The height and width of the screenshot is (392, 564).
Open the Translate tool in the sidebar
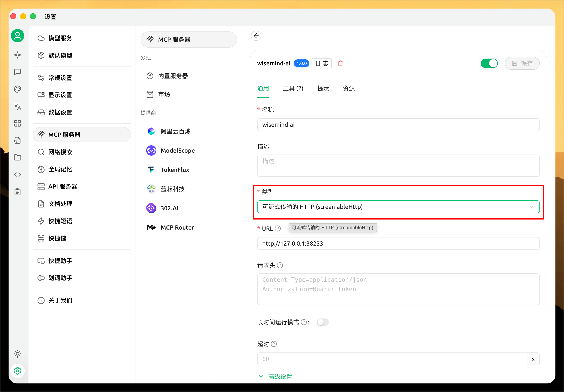point(18,106)
